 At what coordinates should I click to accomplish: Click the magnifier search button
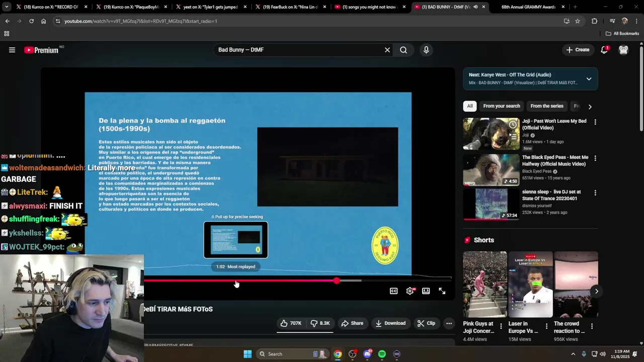(x=404, y=50)
